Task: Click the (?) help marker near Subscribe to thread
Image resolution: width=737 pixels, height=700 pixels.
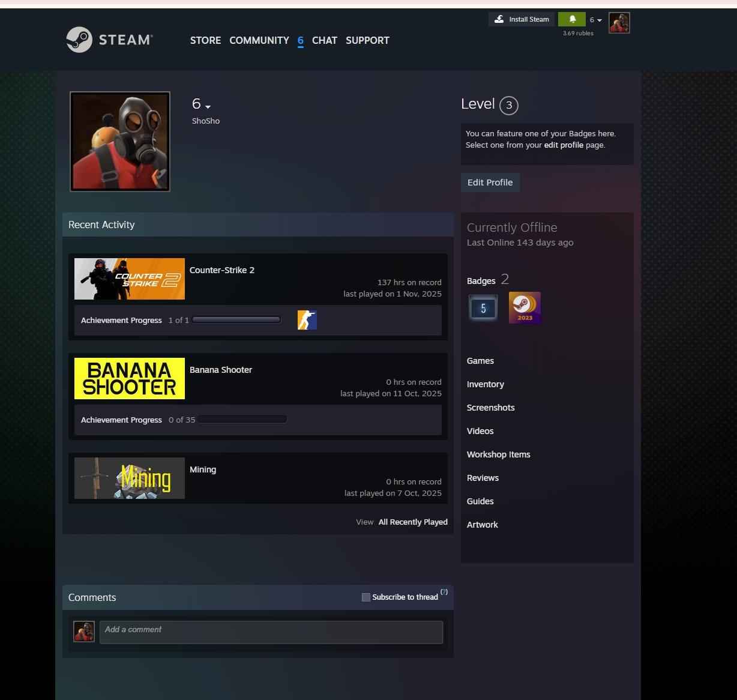Action: (x=444, y=592)
